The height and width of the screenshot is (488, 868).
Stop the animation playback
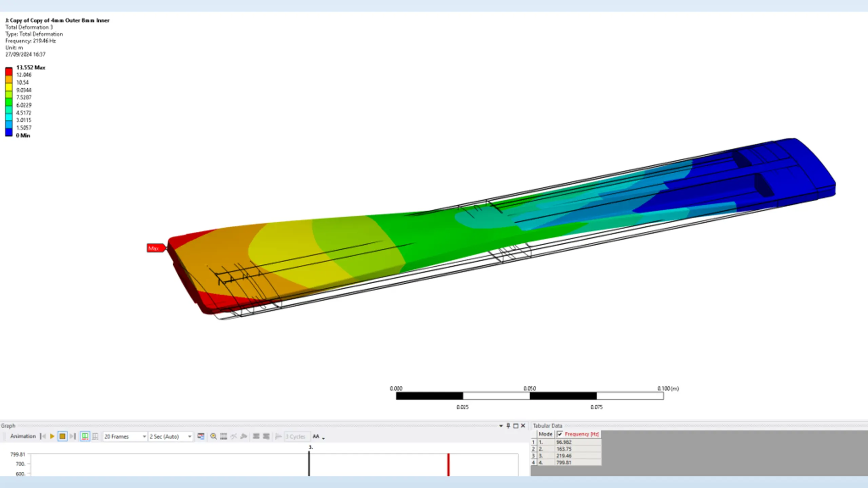coord(62,436)
